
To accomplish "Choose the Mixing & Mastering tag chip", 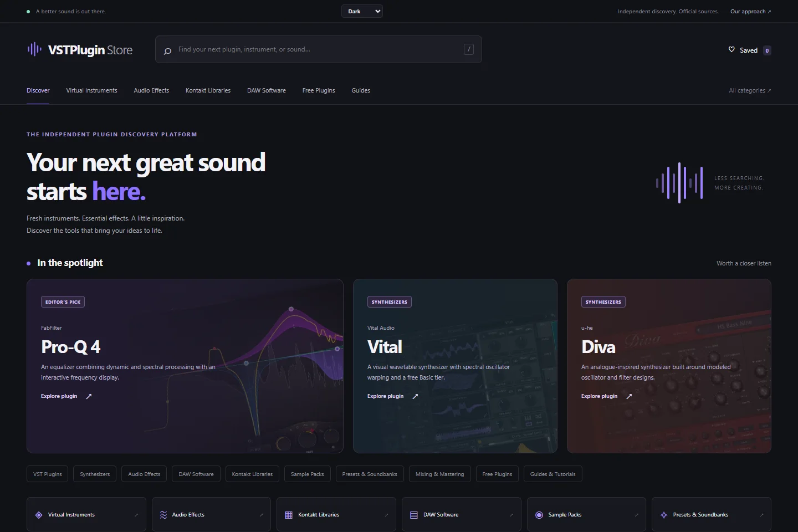I will pos(440,474).
